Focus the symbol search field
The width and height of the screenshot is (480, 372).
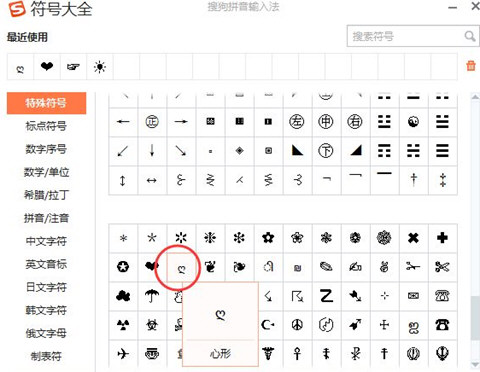pyautogui.click(x=413, y=36)
